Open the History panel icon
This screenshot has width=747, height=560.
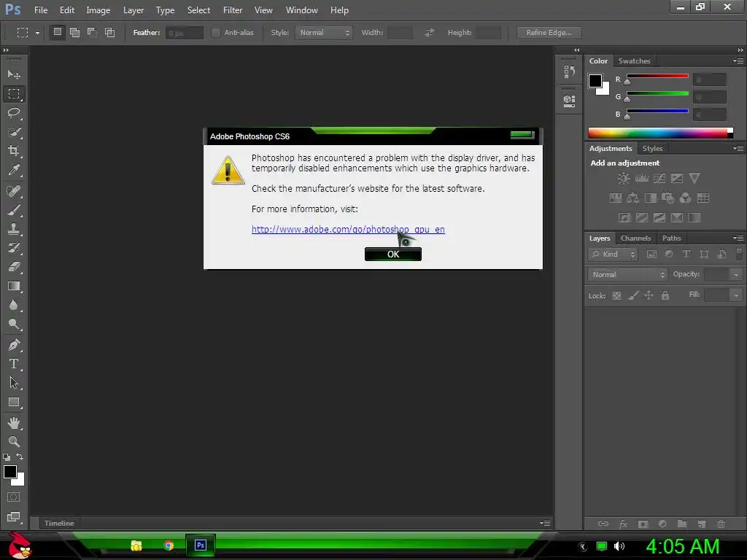(569, 72)
